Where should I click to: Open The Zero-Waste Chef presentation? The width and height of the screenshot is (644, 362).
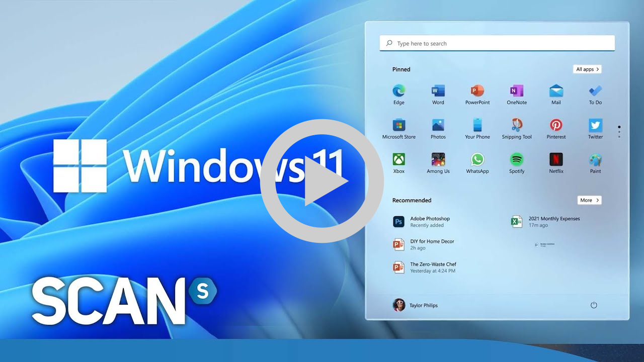coord(425,267)
